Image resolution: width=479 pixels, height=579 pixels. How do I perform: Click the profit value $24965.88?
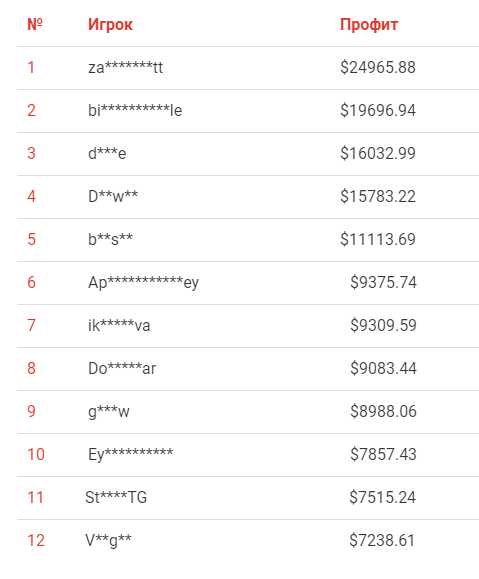pyautogui.click(x=378, y=68)
